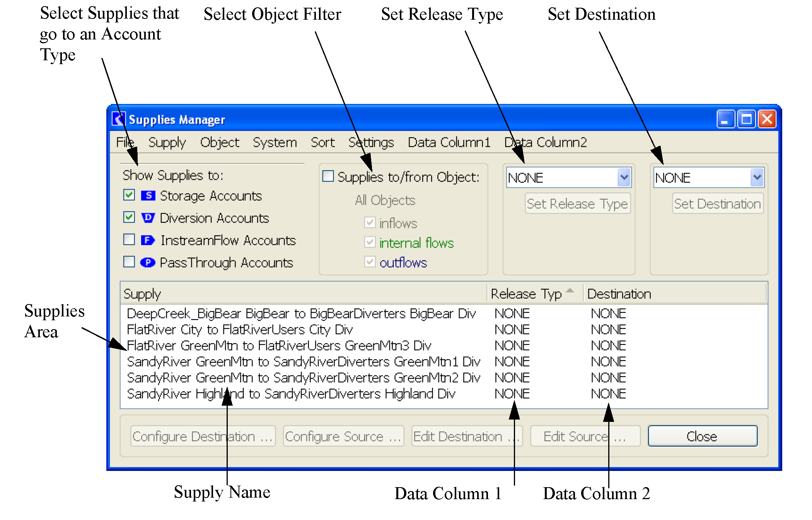Open the Supply menu

(x=167, y=143)
